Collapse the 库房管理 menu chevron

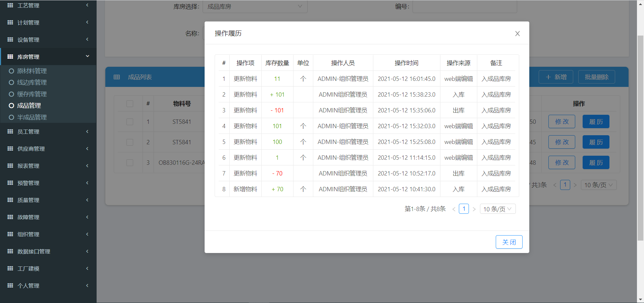click(88, 56)
